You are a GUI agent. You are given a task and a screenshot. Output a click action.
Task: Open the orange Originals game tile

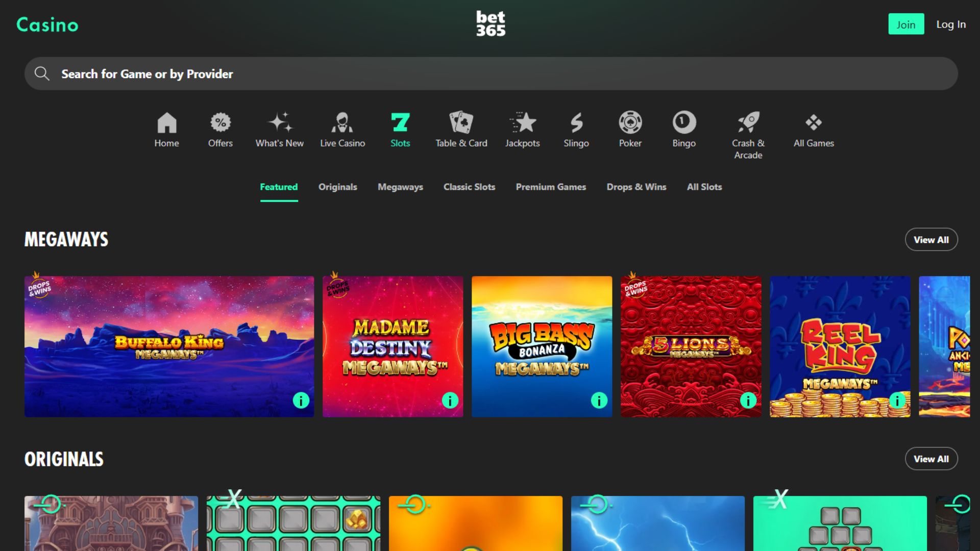pos(476,523)
